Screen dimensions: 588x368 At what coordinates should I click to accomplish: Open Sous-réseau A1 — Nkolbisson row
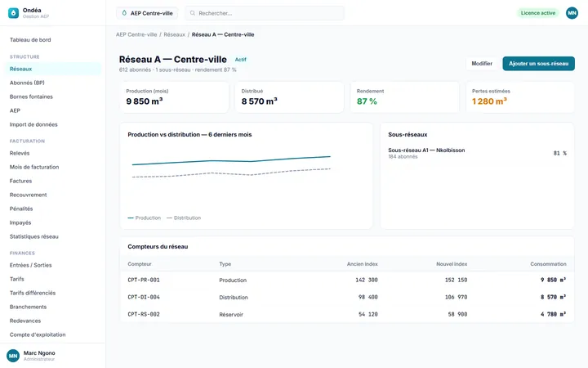coord(477,153)
